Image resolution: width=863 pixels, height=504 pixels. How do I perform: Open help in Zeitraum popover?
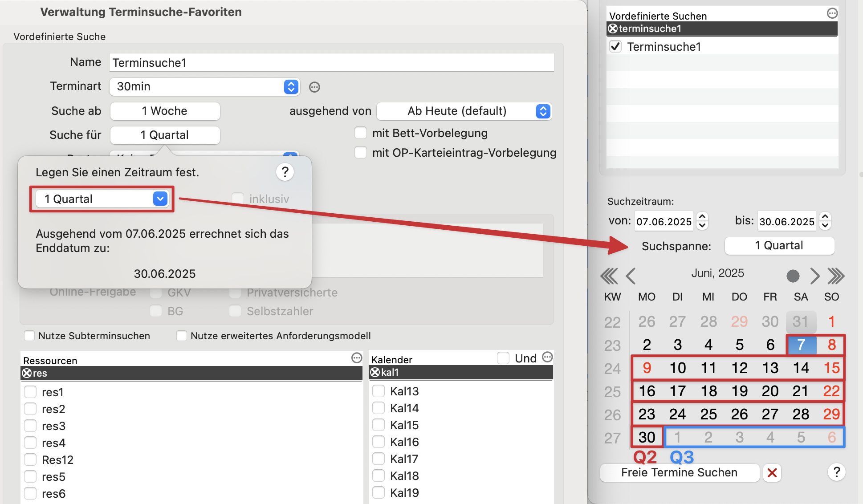click(285, 172)
